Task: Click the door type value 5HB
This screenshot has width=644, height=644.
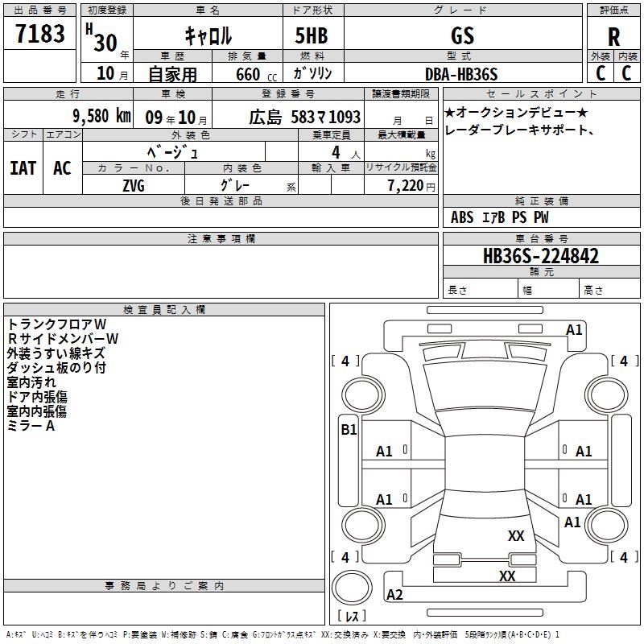Action: [x=312, y=35]
